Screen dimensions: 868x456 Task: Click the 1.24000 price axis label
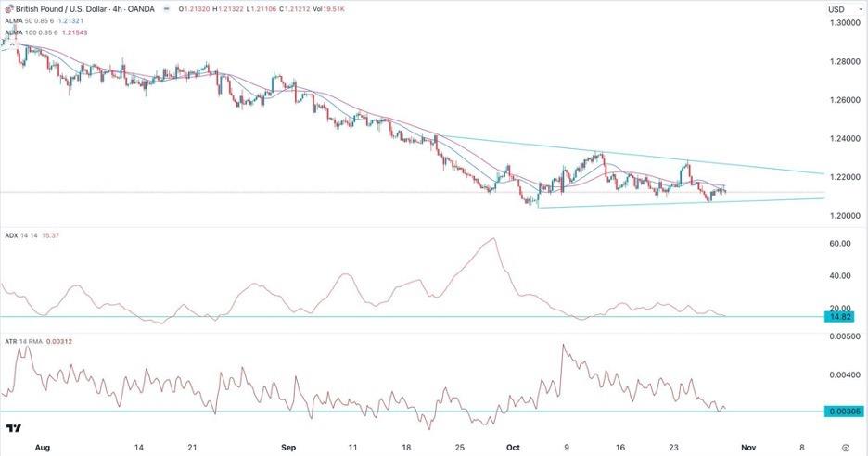pyautogui.click(x=844, y=139)
